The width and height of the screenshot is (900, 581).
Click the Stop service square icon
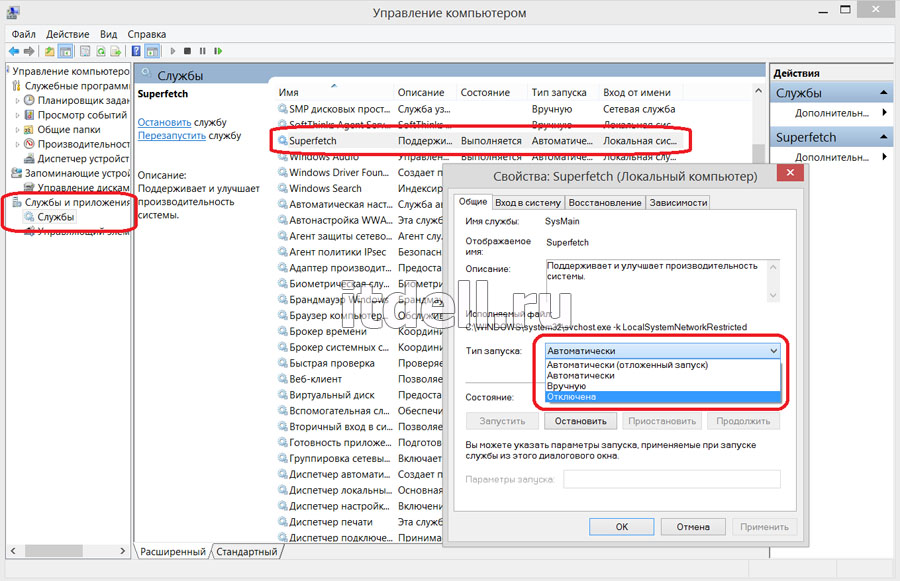187,51
